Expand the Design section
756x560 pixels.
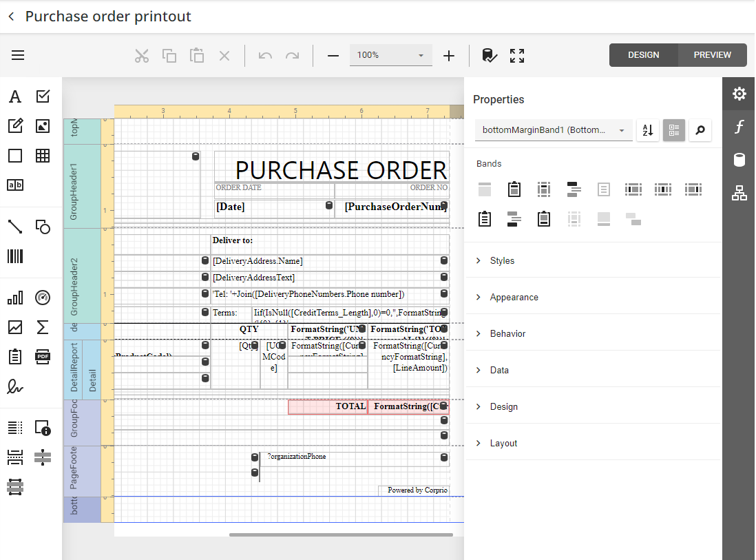(593, 407)
